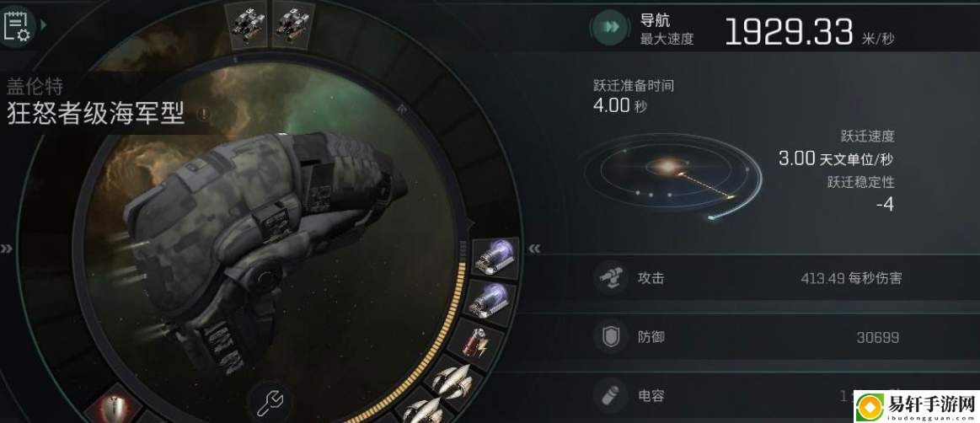This screenshot has width=980, height=423.
Task: Collapse stats panel with double-left chevron
Action: [x=534, y=249]
